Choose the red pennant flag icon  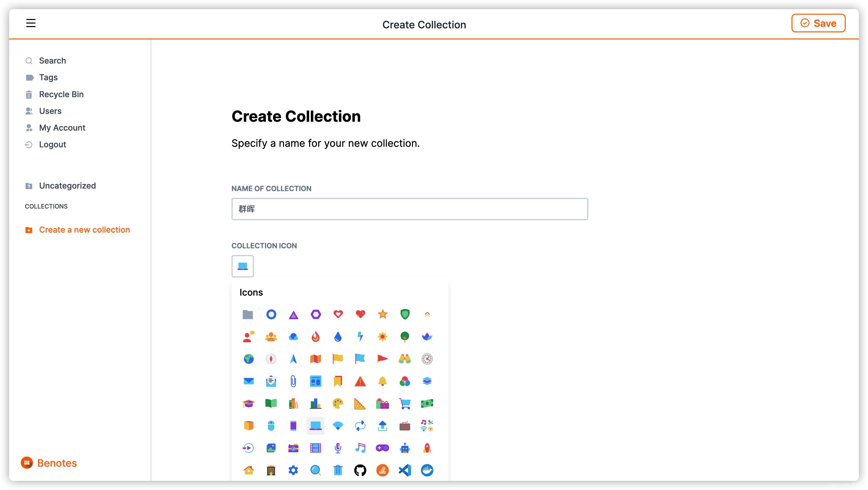pyautogui.click(x=383, y=359)
